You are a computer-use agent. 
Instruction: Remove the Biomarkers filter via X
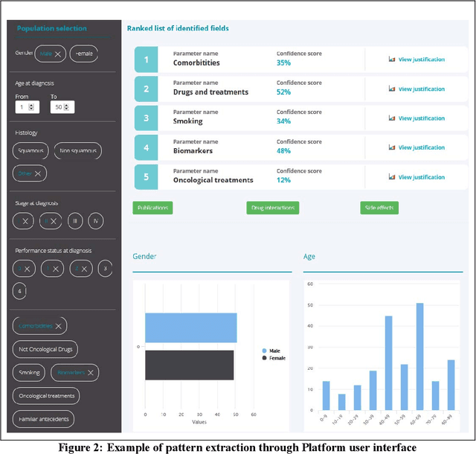coord(90,372)
